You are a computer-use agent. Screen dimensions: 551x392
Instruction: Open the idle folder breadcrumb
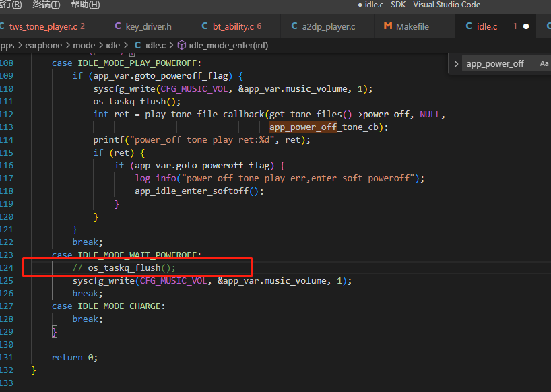(112, 45)
